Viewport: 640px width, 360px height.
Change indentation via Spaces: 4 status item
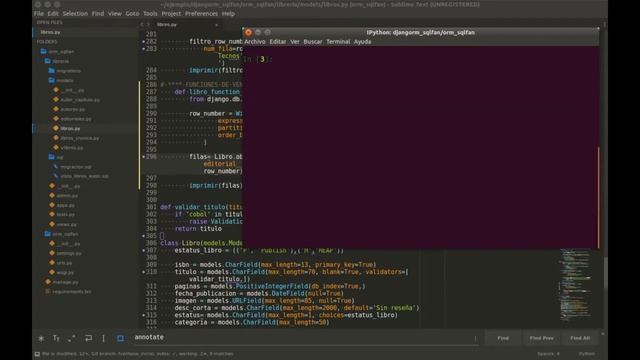point(548,354)
